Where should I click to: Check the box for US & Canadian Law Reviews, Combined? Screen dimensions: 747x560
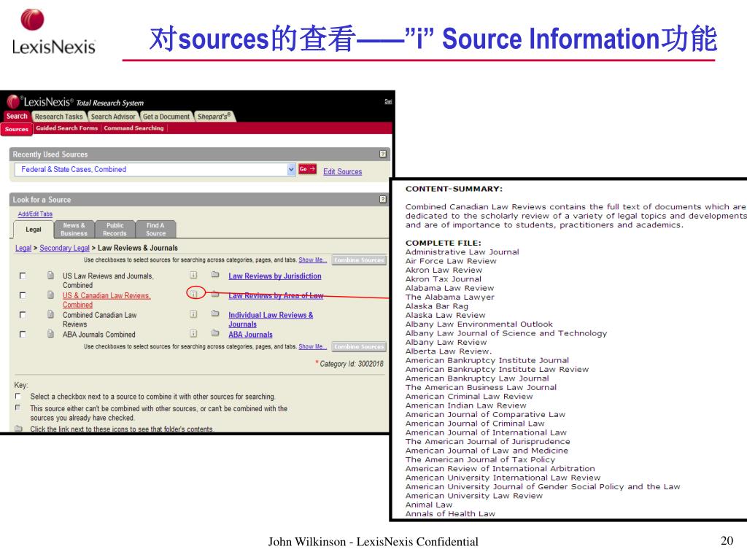click(23, 295)
